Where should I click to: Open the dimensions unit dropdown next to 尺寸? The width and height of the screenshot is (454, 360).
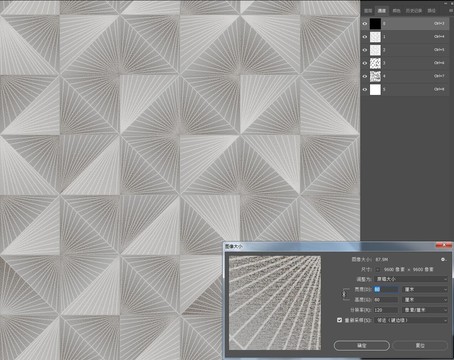coord(378,269)
